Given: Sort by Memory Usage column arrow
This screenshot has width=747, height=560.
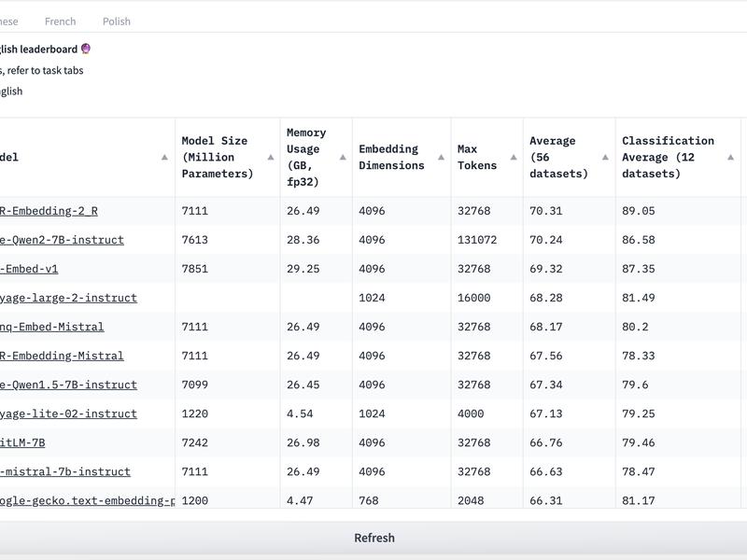Looking at the screenshot, I should pos(343,157).
